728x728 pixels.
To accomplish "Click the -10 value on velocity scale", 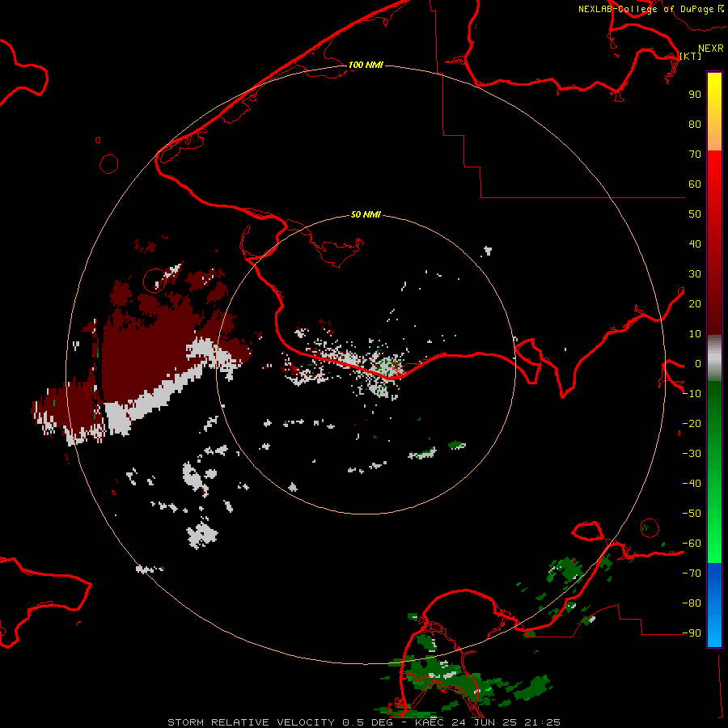I will [692, 394].
